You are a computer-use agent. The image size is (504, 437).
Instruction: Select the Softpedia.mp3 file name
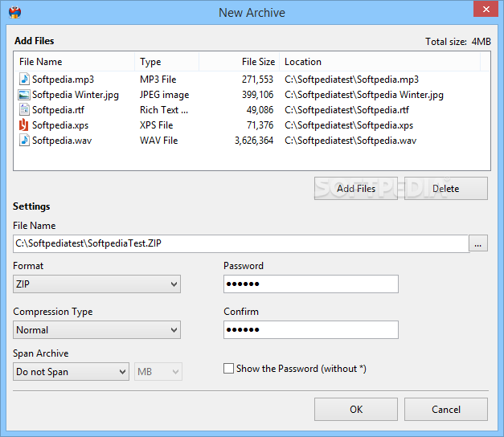tap(63, 80)
